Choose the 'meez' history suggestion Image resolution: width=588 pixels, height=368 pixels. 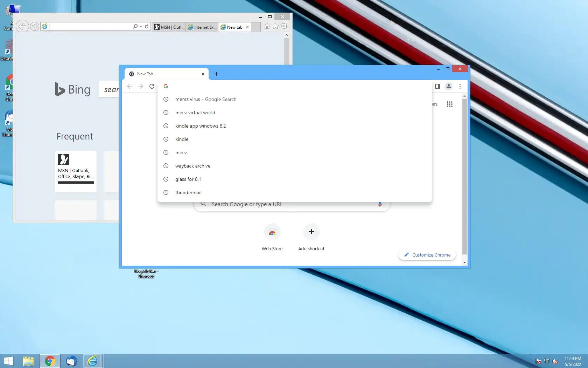[x=295, y=152]
